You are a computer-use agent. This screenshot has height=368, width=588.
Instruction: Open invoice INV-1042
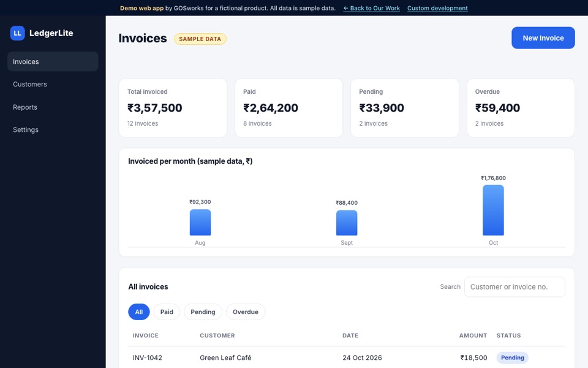(x=148, y=358)
